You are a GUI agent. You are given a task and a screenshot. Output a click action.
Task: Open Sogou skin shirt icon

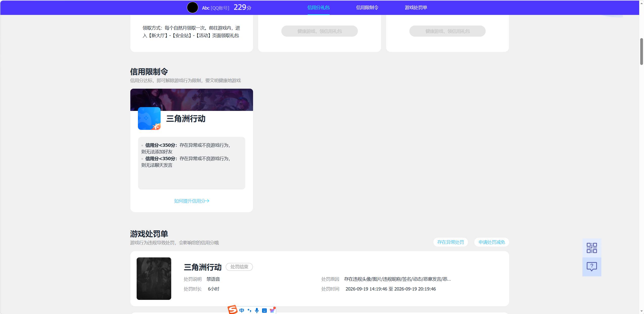click(272, 310)
